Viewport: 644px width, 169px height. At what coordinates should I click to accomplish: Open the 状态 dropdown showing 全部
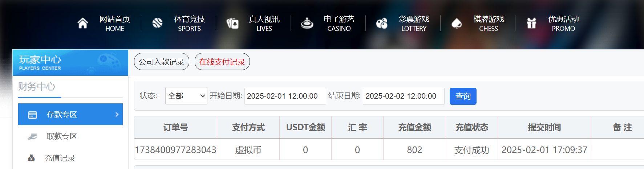[186, 96]
